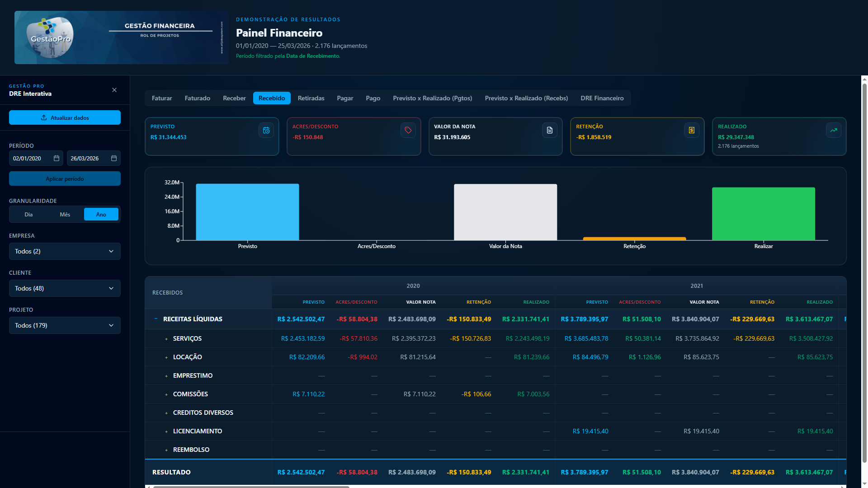This screenshot has height=488, width=868.
Task: Open the end date calendar picker icon
Action: (x=114, y=158)
